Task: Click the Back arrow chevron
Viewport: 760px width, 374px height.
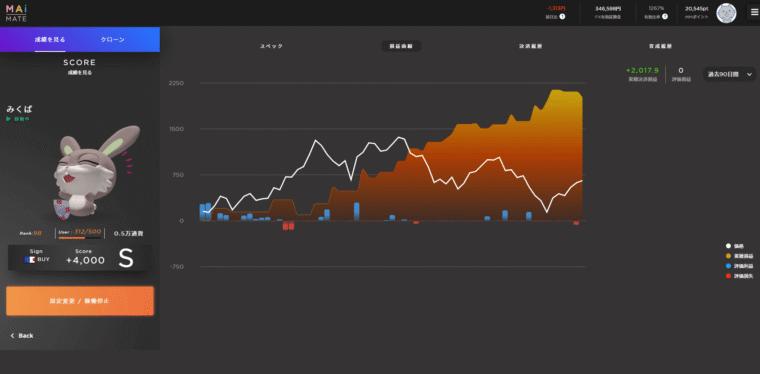Action: coord(12,336)
